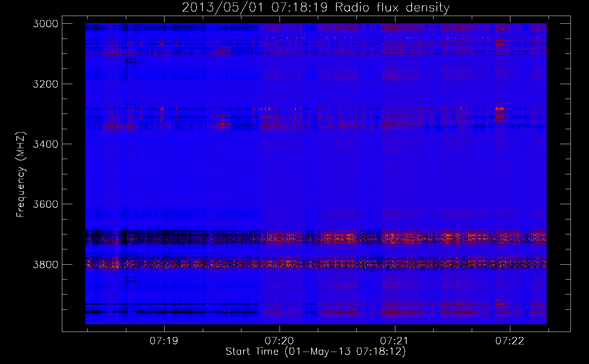Click the 07:19 time tick label
Screen dimensions: 589x364
pyautogui.click(x=164, y=341)
